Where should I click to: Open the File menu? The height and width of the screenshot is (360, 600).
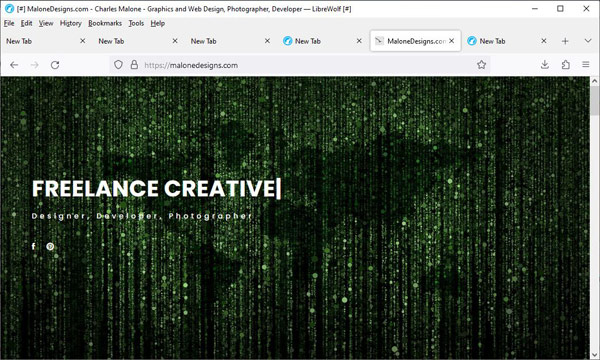point(9,23)
